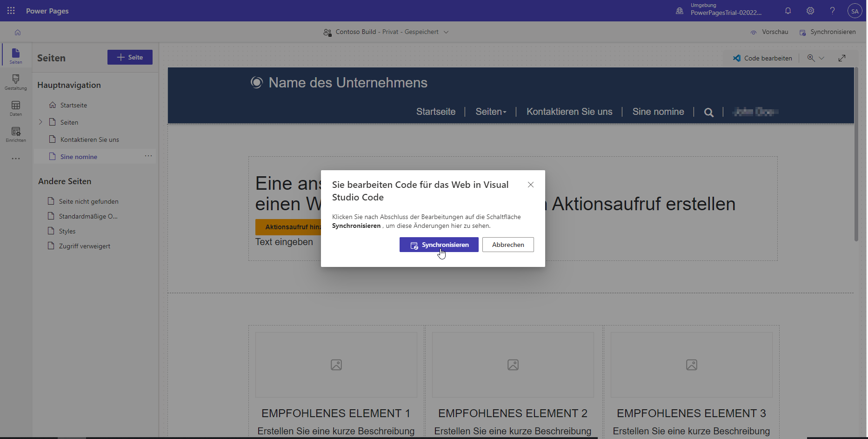The image size is (868, 439).
Task: Open Vorschau from the top right
Action: pos(769,32)
